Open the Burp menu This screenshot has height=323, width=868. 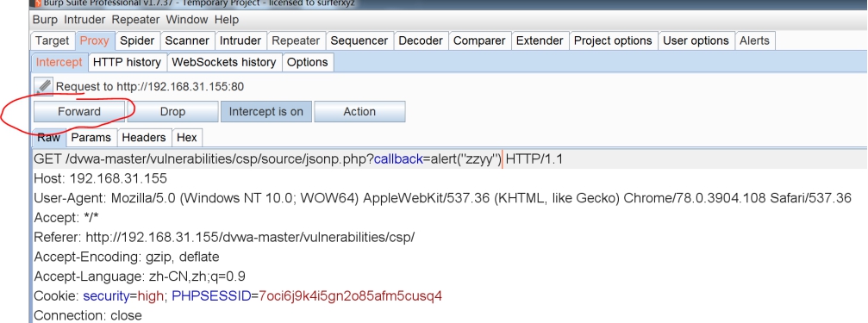coord(45,19)
